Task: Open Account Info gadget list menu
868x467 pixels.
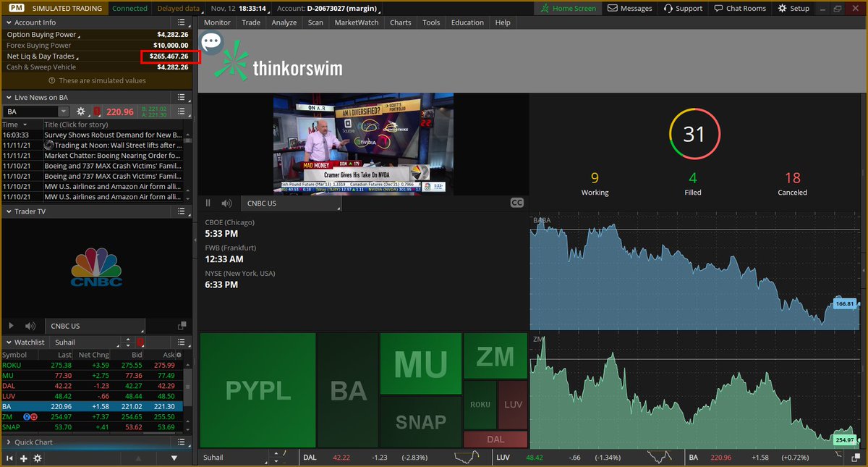Action: click(182, 22)
